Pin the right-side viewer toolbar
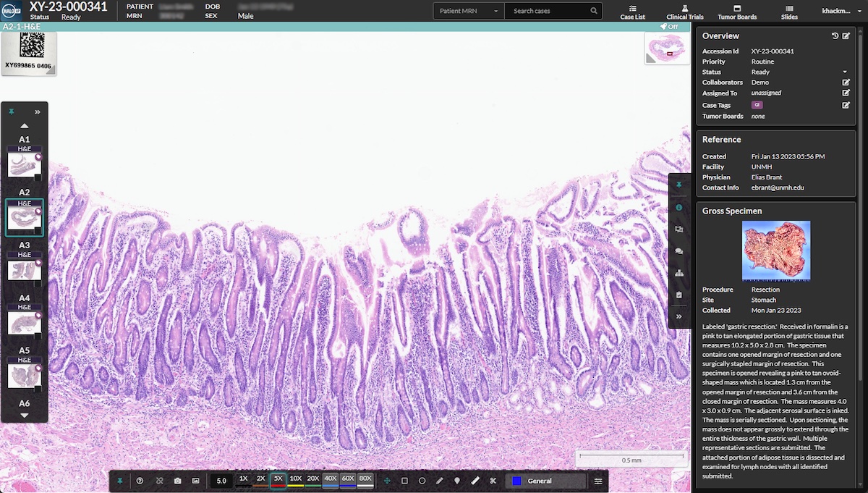Screen dimensions: 868x493 [679, 185]
